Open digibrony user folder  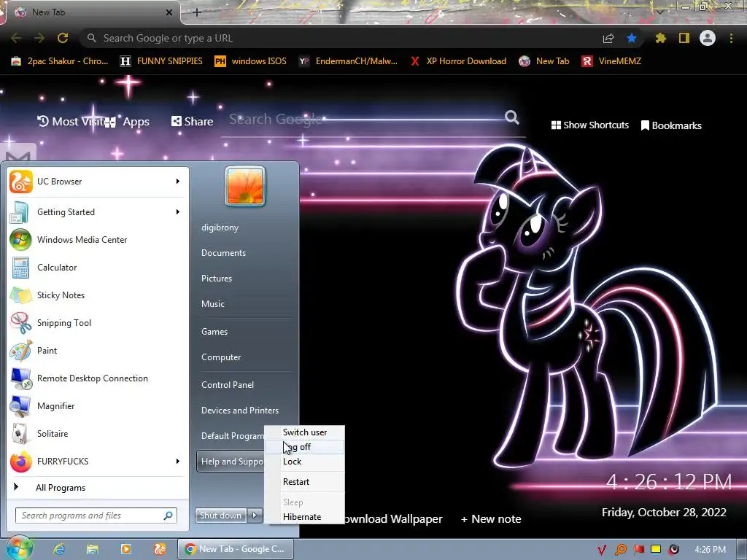[220, 227]
